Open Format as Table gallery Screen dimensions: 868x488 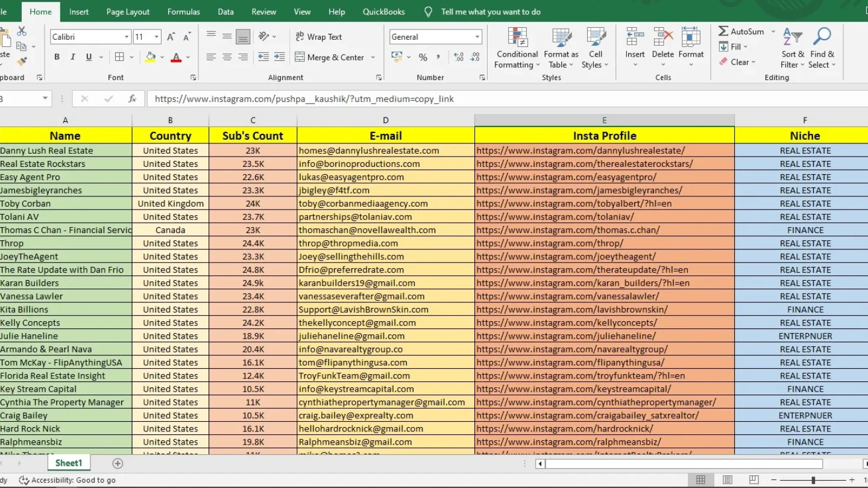click(561, 48)
